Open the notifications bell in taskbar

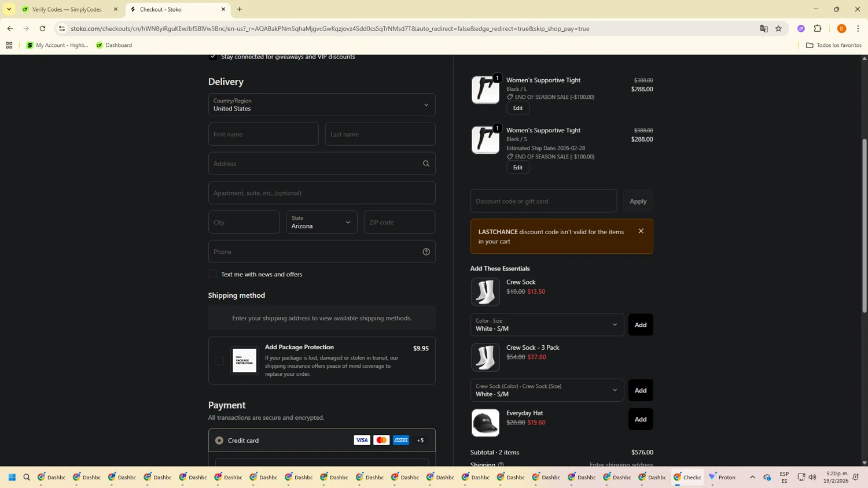856,478
